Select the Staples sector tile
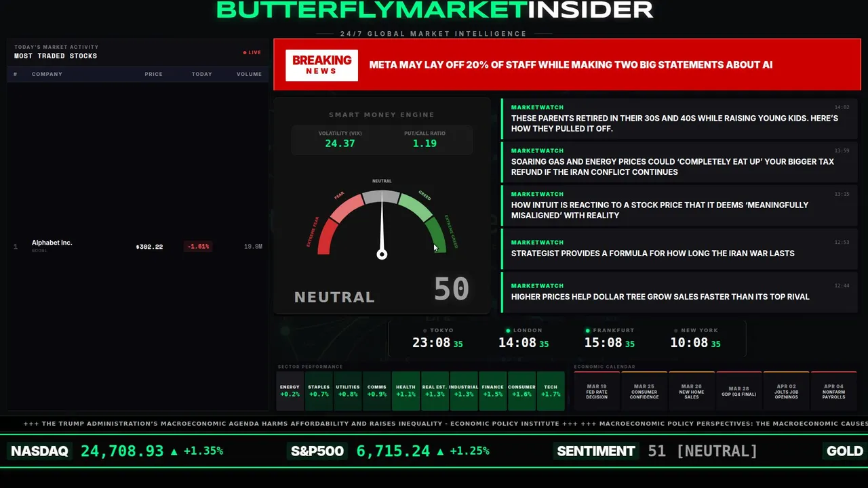 [x=319, y=391]
